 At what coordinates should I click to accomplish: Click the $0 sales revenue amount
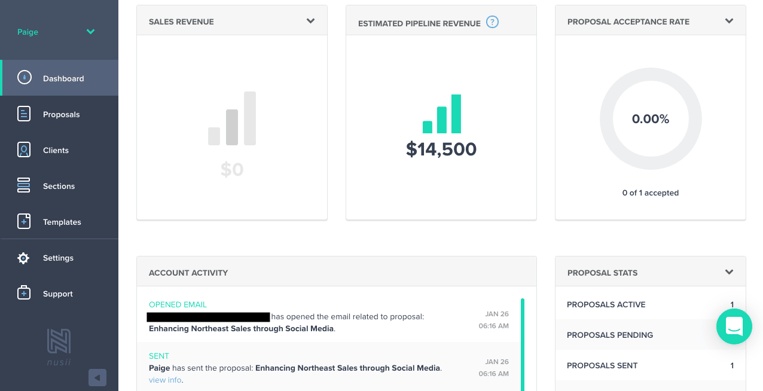click(232, 169)
